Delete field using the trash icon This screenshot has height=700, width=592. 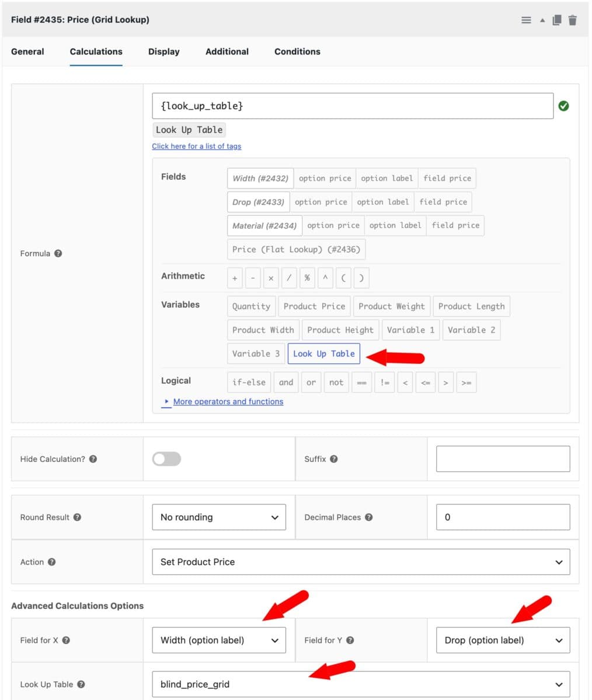tap(573, 20)
